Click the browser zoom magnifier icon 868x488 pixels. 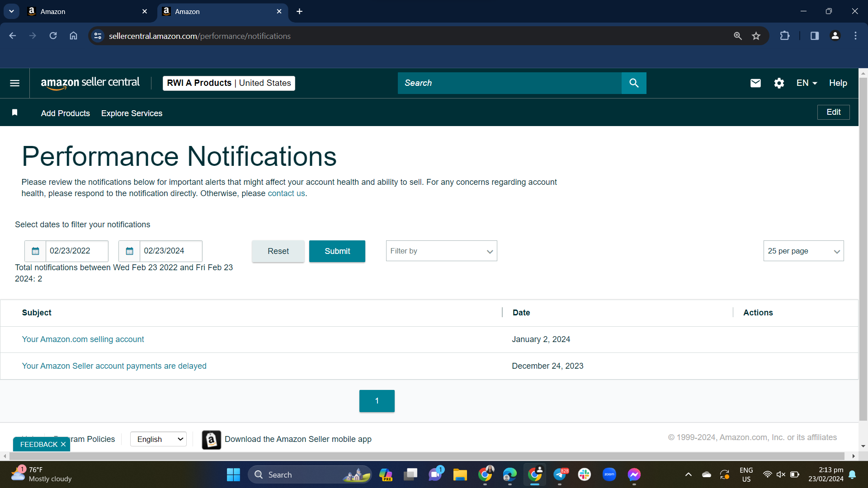pos(737,36)
